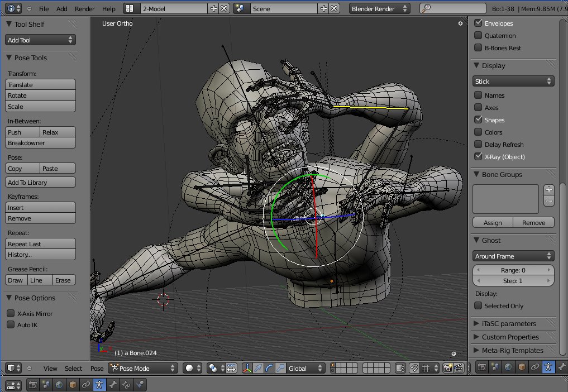Open the Render menu
This screenshot has width=568, height=392.
pos(84,9)
